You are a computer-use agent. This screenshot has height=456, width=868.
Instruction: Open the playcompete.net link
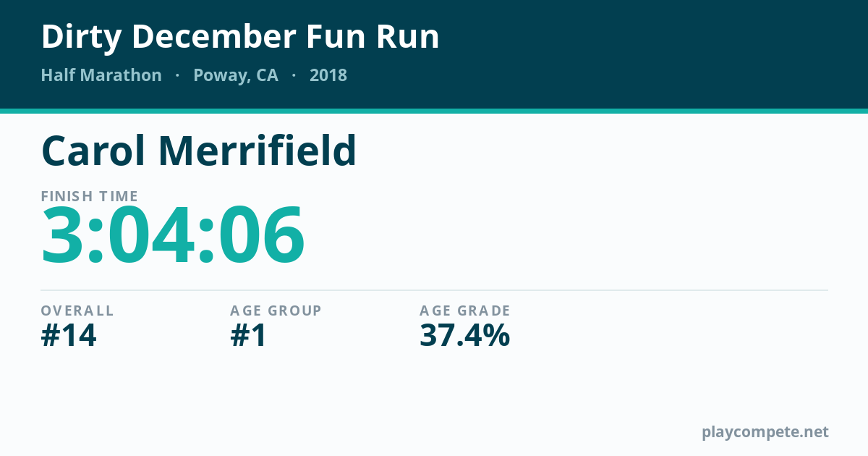[765, 432]
